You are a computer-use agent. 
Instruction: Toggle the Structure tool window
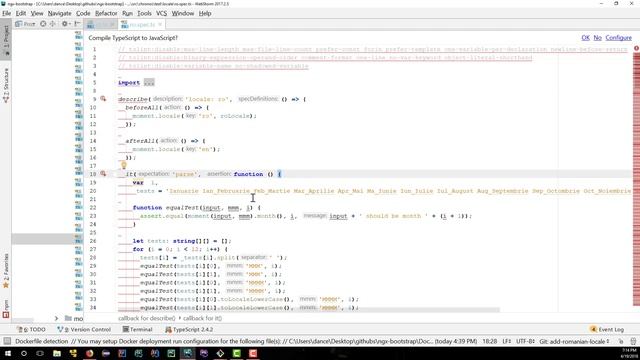(6, 85)
